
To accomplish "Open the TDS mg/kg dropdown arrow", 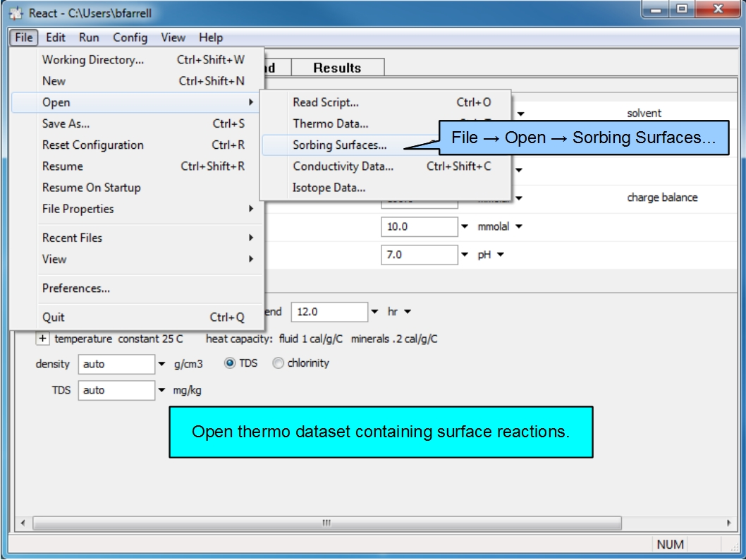I will tap(161, 390).
